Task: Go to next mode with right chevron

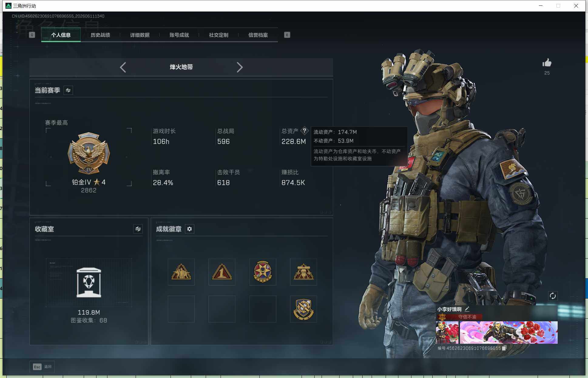Action: [x=239, y=67]
